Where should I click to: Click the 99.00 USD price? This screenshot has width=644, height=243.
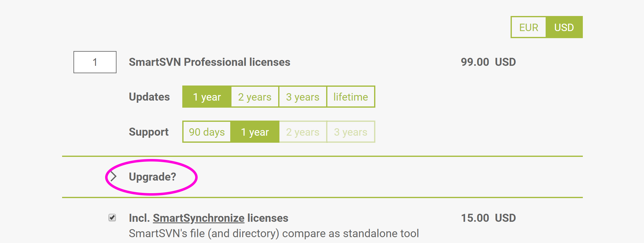(x=488, y=62)
